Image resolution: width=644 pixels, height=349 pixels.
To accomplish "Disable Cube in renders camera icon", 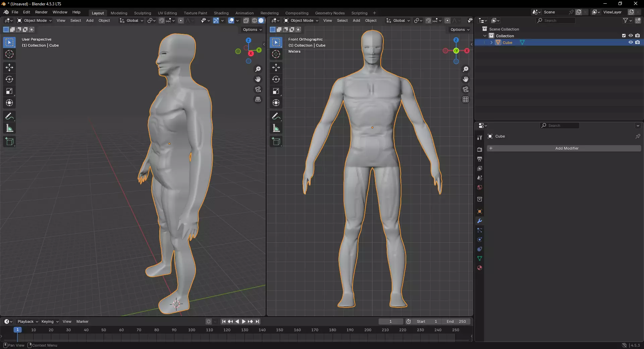I will 638,42.
